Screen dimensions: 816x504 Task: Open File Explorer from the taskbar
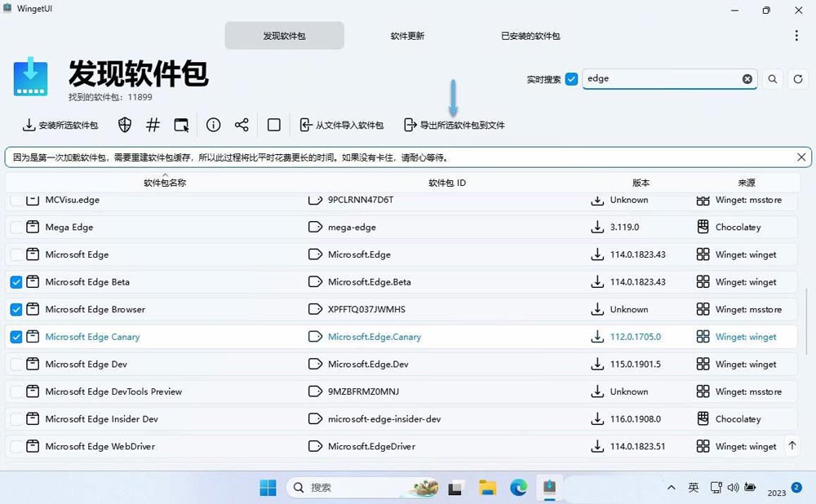[488, 488]
